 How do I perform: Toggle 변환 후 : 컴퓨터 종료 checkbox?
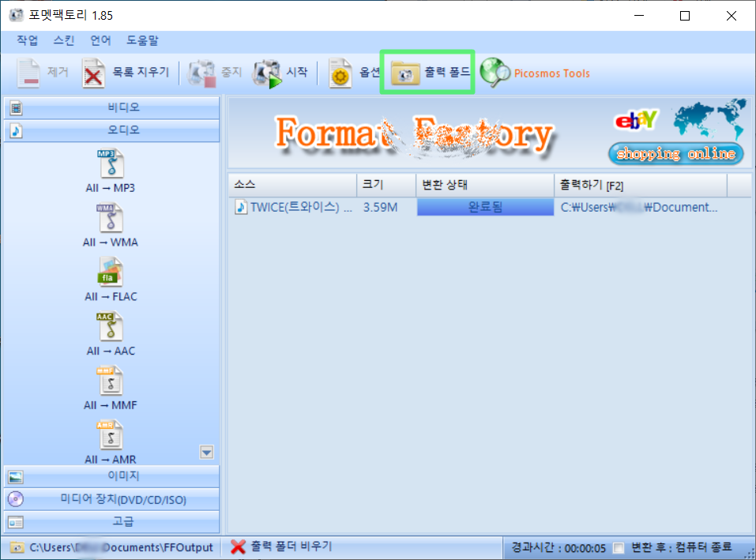coord(618,548)
